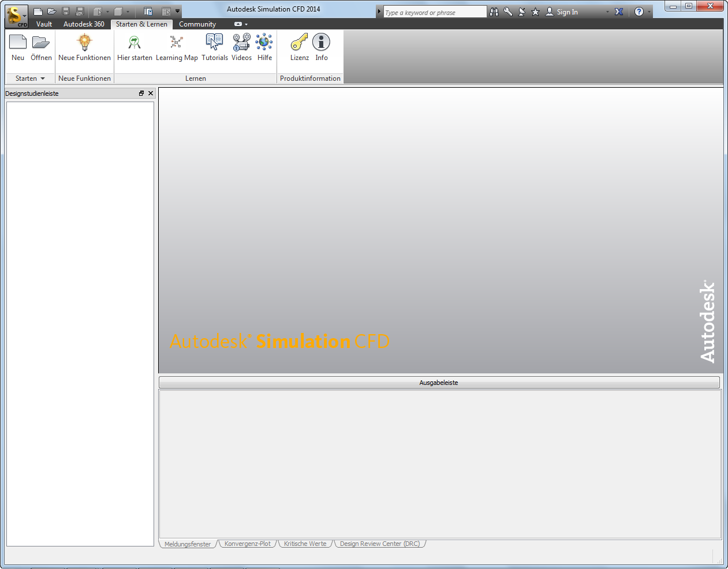Image resolution: width=728 pixels, height=569 pixels.
Task: Click the Neue Funktionen lightbulb icon
Action: tap(85, 43)
